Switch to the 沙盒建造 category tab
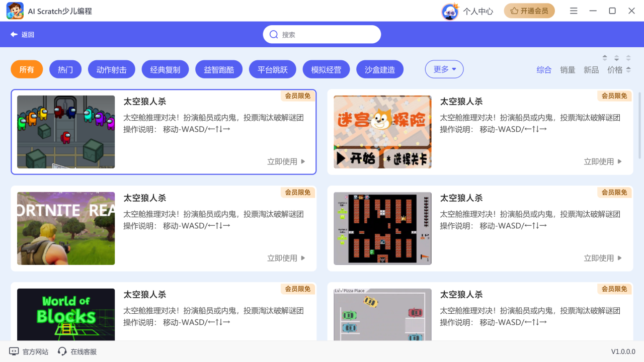 point(380,69)
